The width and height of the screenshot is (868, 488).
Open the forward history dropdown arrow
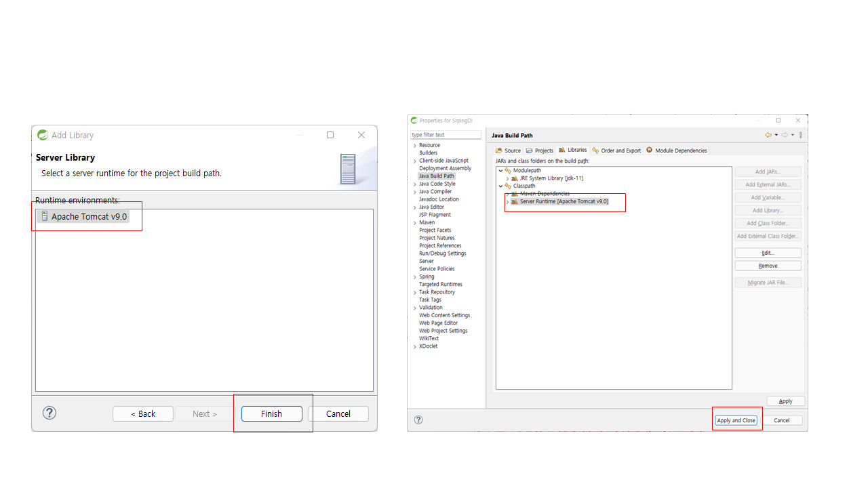click(x=792, y=135)
